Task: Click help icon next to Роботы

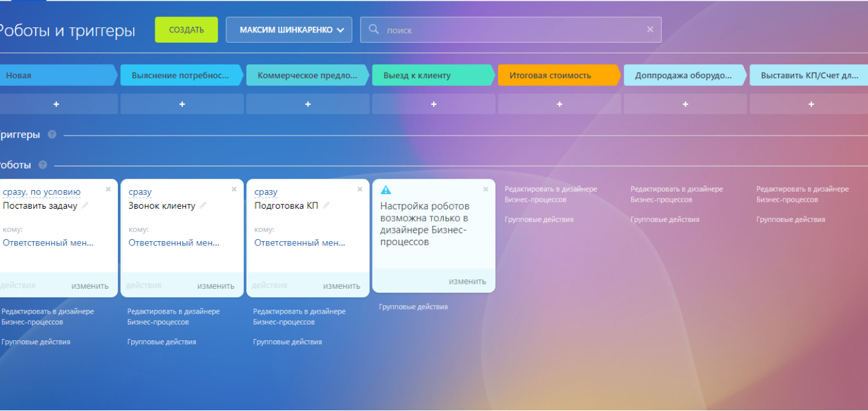Action: (x=43, y=165)
